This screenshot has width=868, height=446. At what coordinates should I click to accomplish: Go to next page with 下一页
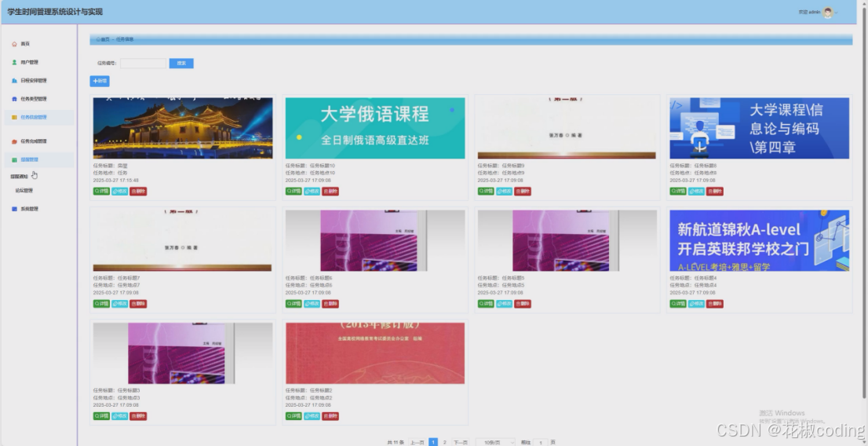click(461, 442)
